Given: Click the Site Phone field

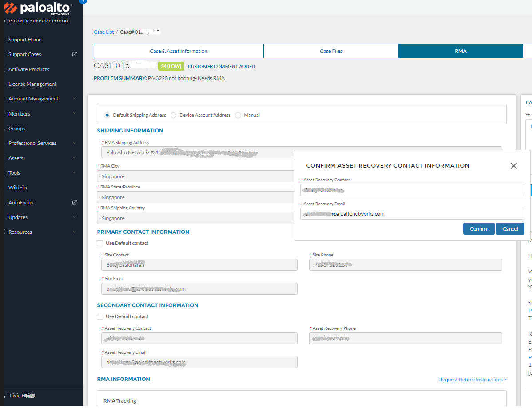Looking at the screenshot, I should 405,265.
